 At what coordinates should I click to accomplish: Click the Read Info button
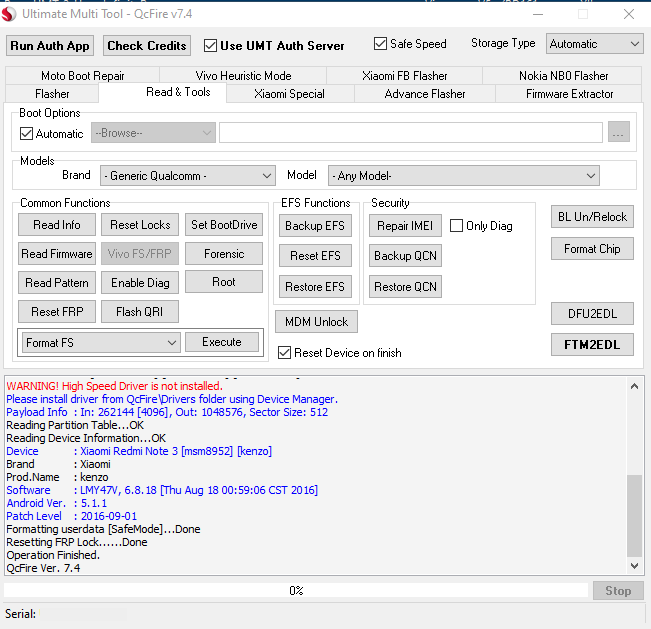(57, 225)
